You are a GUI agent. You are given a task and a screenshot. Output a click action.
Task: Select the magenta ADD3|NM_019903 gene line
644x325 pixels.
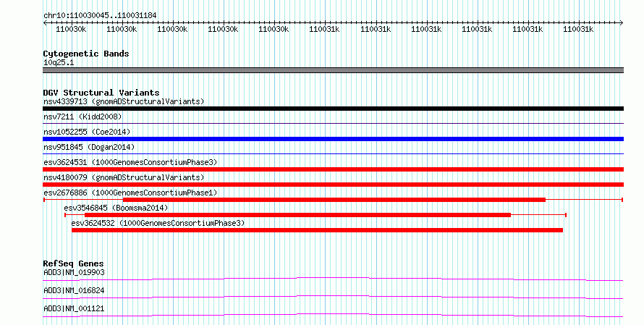pos(333,279)
